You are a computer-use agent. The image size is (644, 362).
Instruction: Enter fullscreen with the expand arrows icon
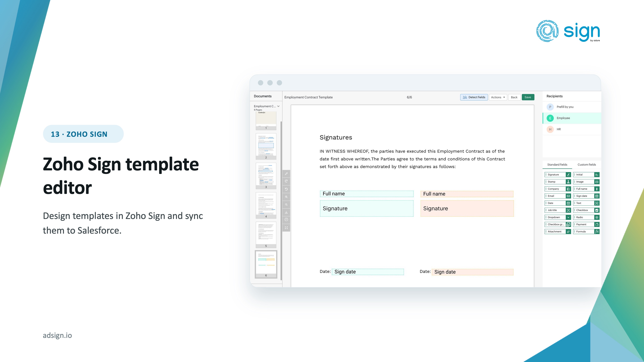click(x=286, y=228)
